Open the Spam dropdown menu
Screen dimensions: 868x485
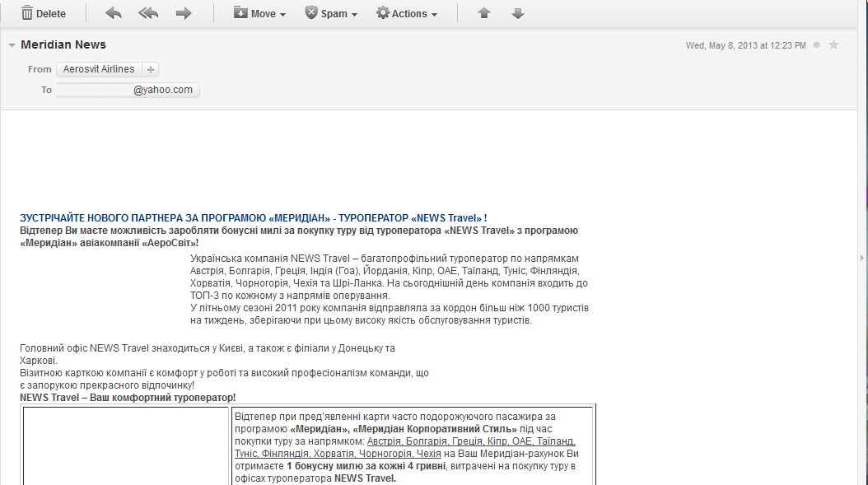(x=331, y=13)
